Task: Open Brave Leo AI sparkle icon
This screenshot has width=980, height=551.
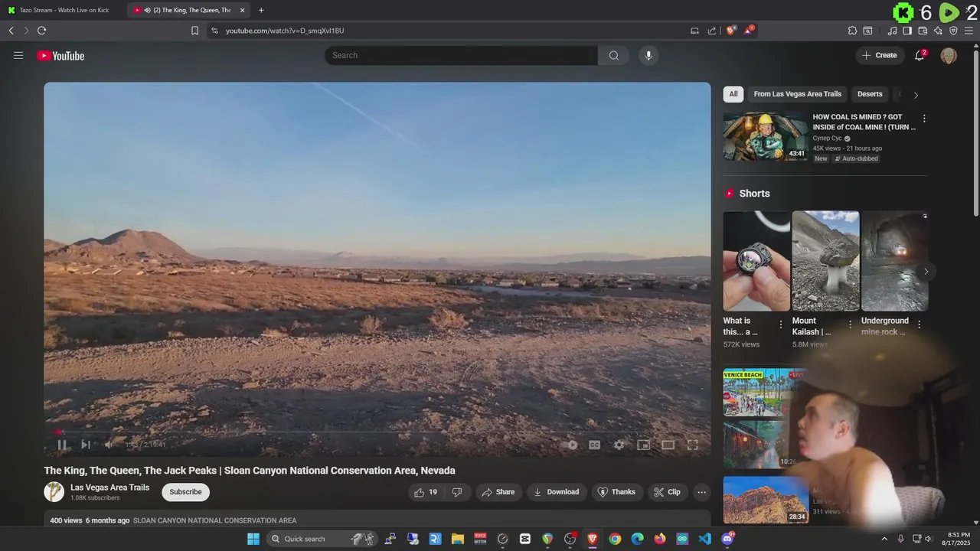Action: click(939, 31)
